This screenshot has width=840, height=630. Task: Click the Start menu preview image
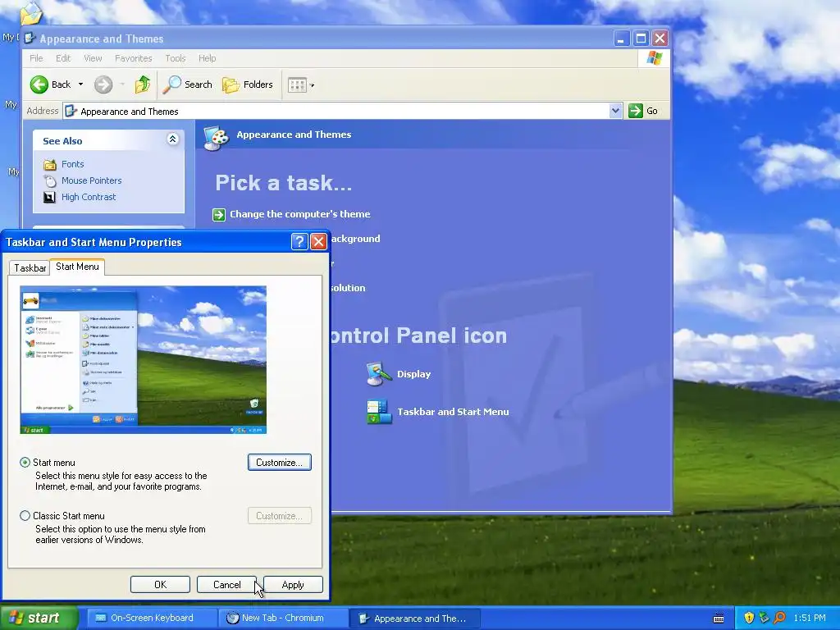coord(143,359)
